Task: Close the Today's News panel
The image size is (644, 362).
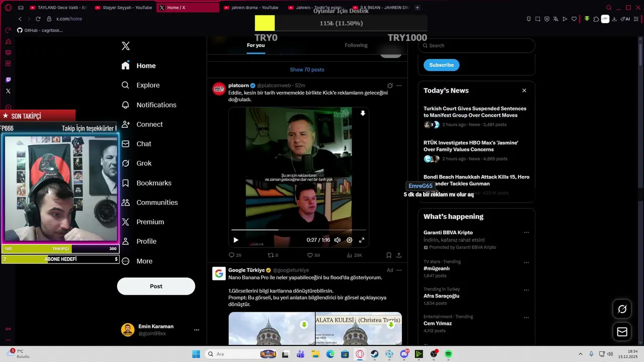Action: 524,90
